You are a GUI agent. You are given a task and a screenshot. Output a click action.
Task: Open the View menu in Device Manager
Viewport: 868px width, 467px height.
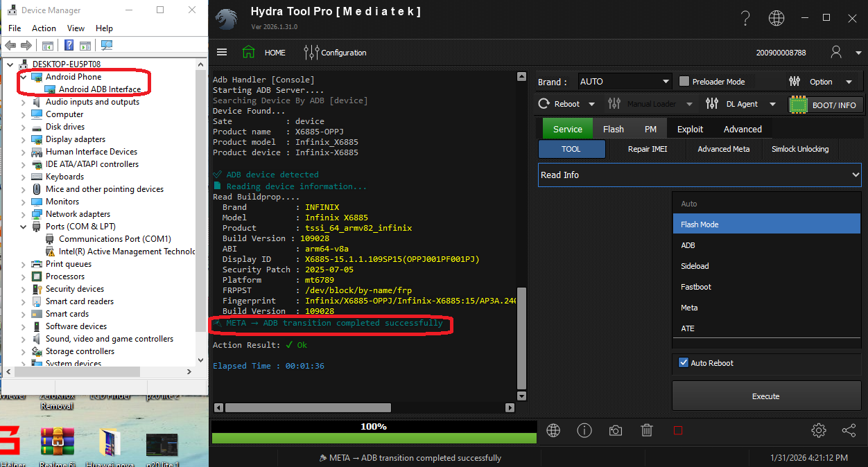(x=76, y=28)
